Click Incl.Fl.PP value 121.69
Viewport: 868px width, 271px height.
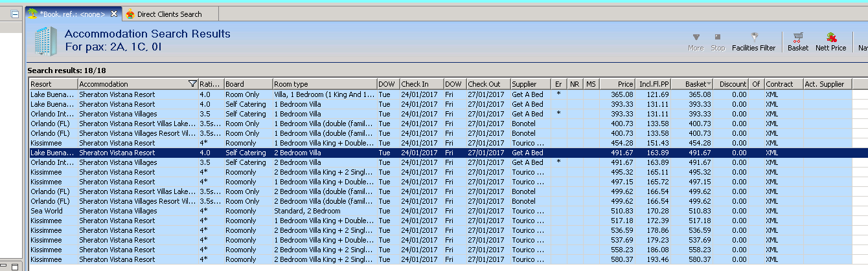[654, 94]
